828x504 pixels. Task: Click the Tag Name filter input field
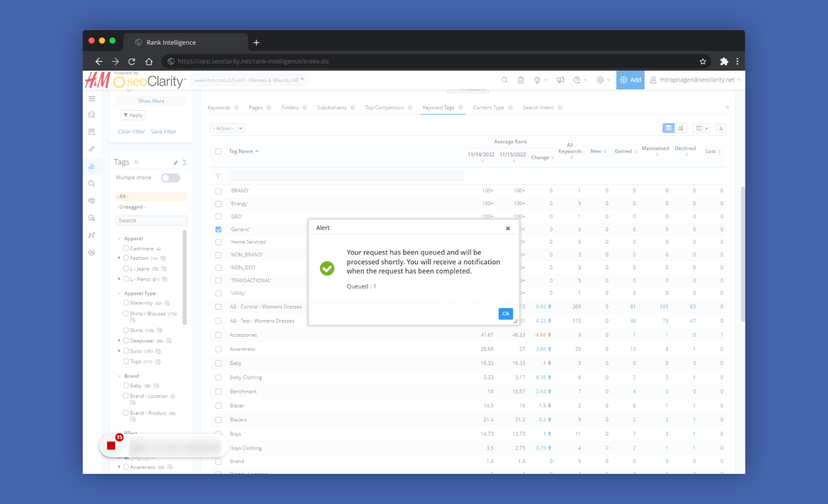(x=346, y=176)
